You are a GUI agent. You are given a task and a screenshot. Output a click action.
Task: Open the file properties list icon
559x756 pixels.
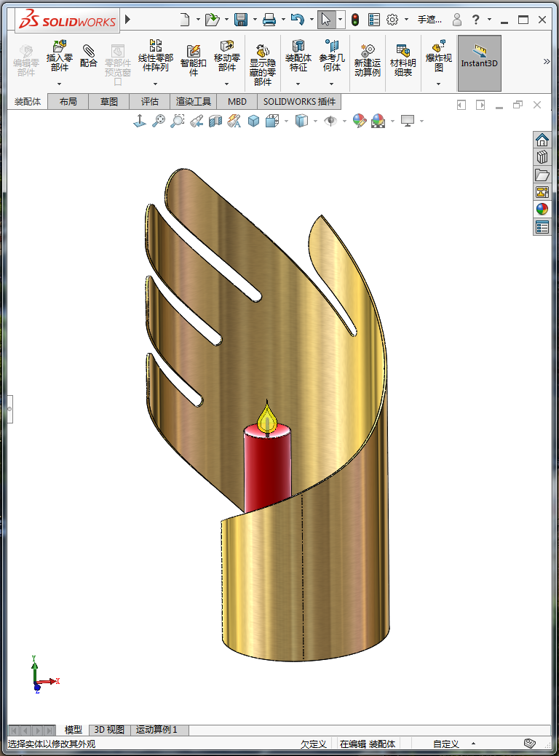tap(374, 20)
